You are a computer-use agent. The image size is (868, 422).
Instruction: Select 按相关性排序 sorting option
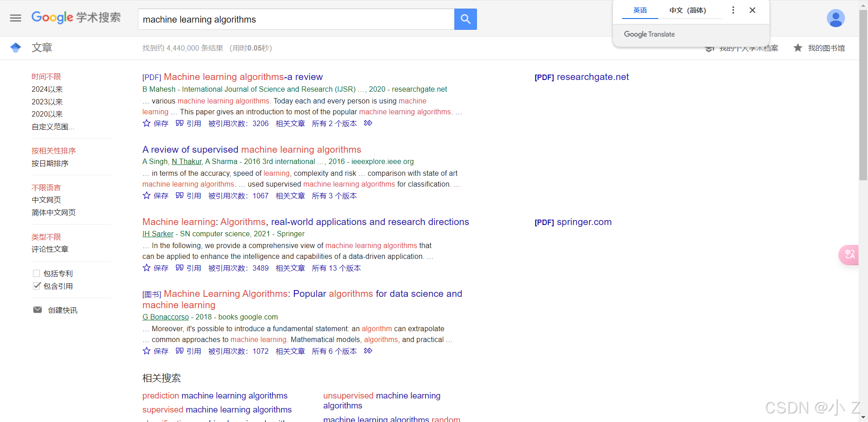click(53, 151)
